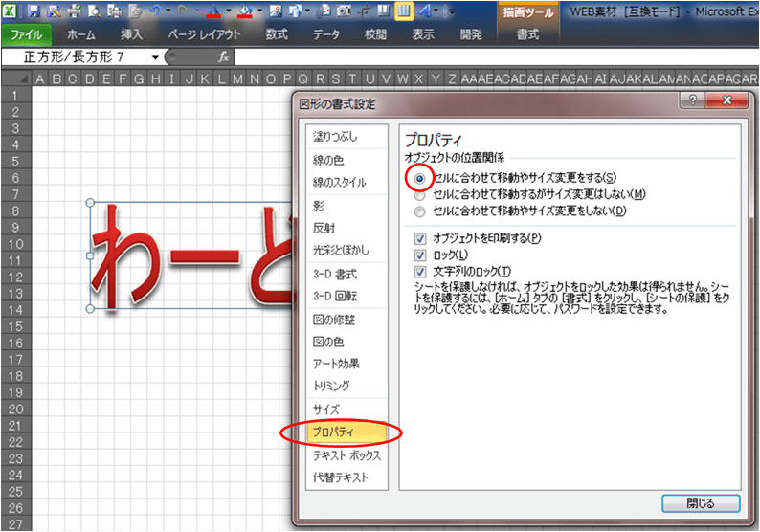The width and height of the screenshot is (760, 532).
Task: Switch to the ホーム ribbon tab
Action: click(x=81, y=34)
